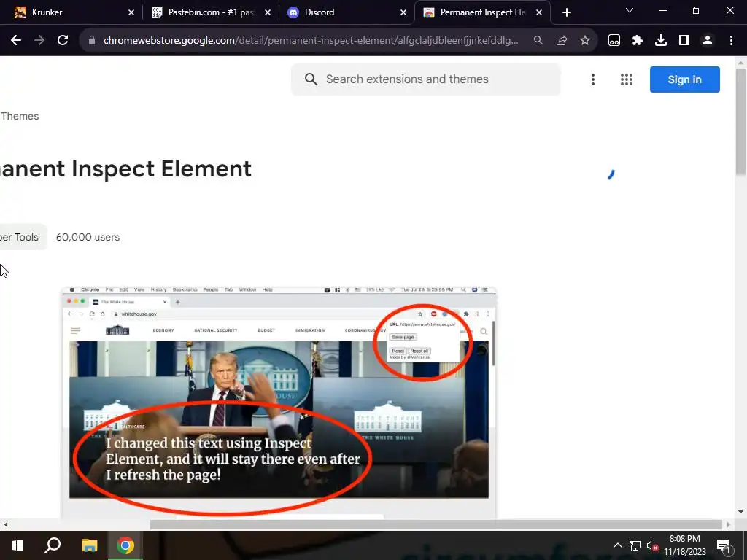Viewport: 747px width, 560px height.
Task: Open the Windows Start menu
Action: pos(18,545)
